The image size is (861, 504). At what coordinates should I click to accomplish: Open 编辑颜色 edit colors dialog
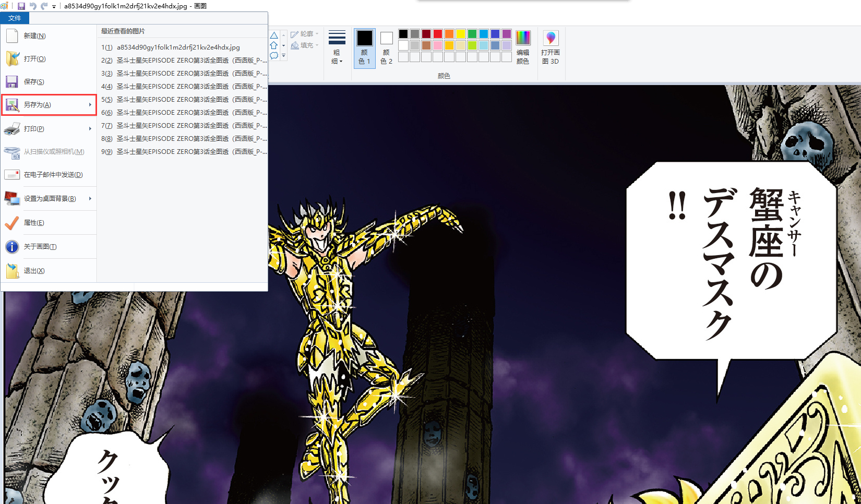(x=523, y=47)
